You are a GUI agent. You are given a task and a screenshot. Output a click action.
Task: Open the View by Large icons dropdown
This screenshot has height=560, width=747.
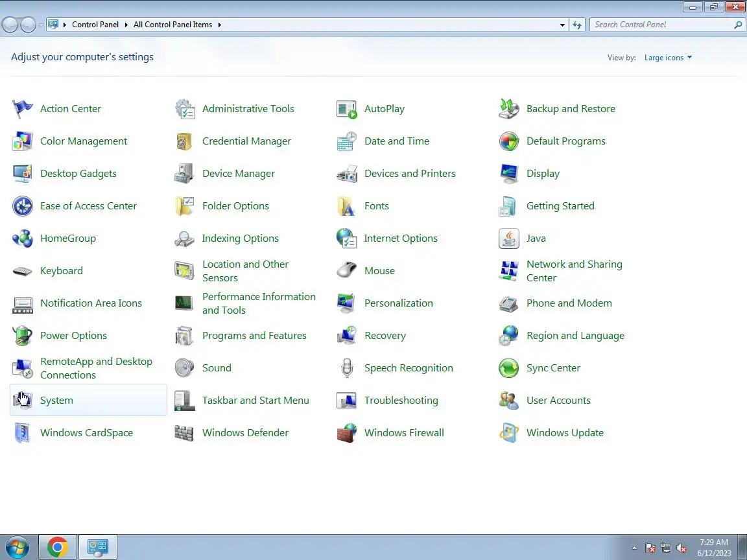click(668, 58)
